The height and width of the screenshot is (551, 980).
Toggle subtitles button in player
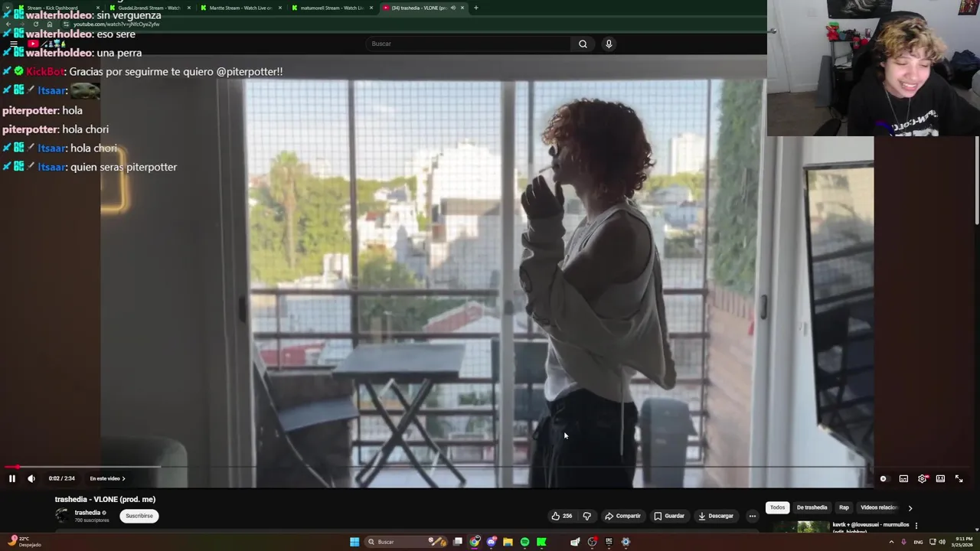[903, 478]
